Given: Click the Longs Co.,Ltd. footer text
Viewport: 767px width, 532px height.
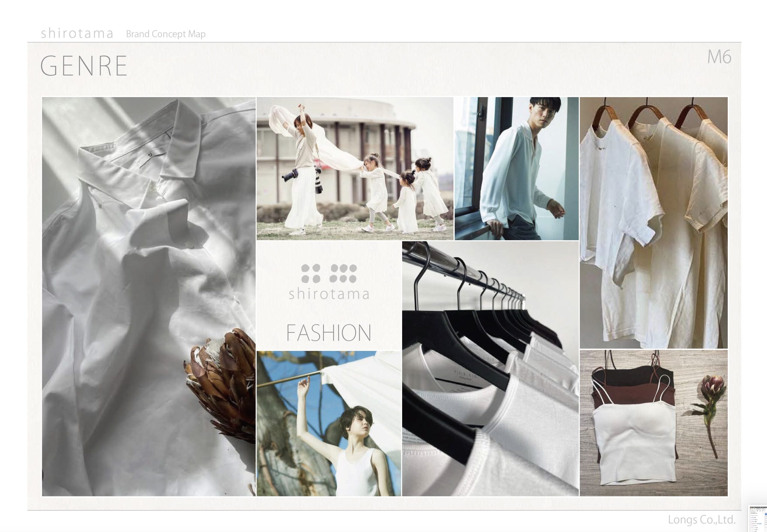Looking at the screenshot, I should point(701,519).
